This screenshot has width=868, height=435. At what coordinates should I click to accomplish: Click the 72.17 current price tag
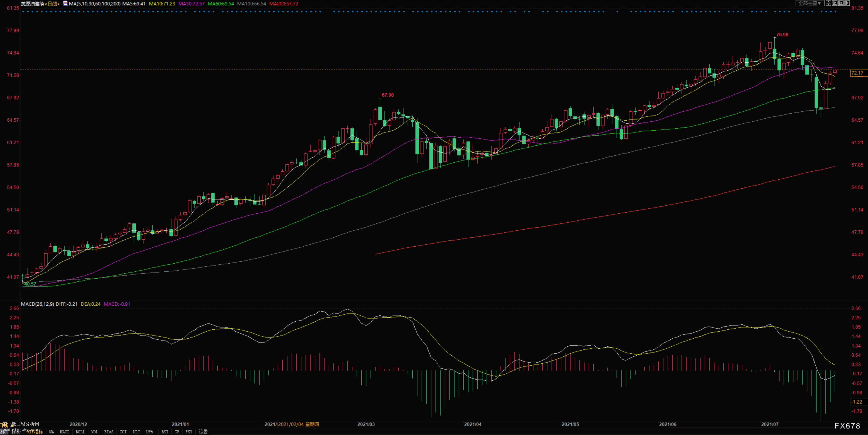(x=857, y=73)
